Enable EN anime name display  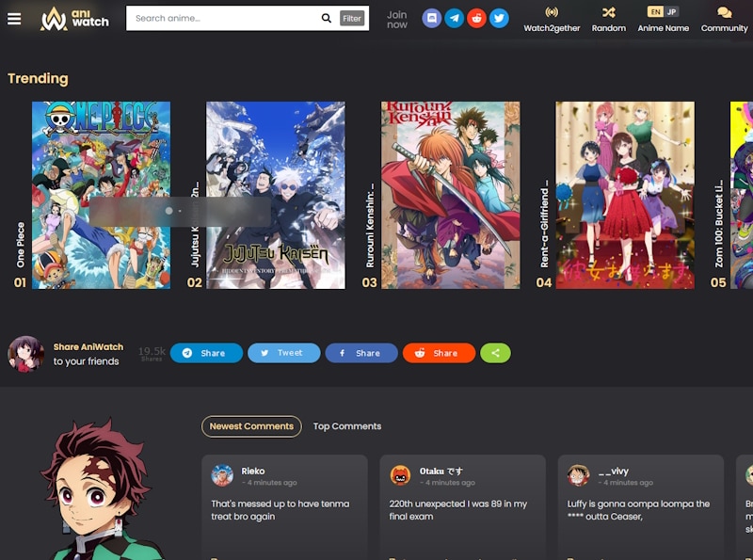pos(655,12)
